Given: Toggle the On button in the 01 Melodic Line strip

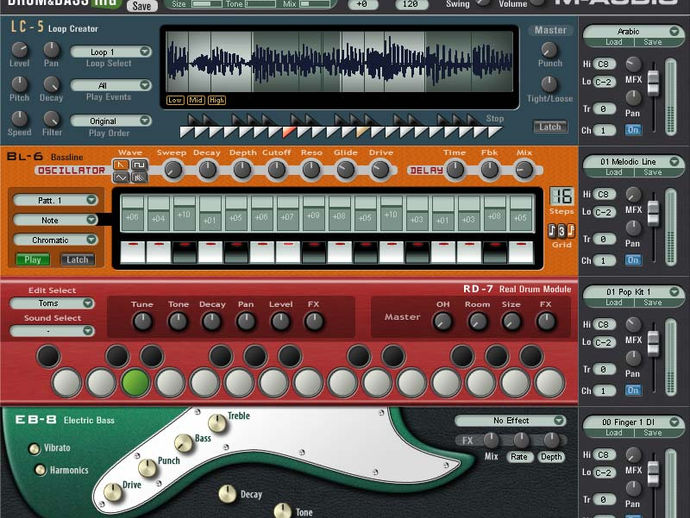Looking at the screenshot, I should point(633,260).
